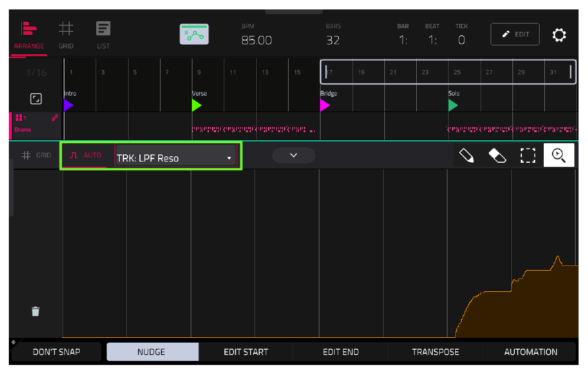The height and width of the screenshot is (375, 588).
Task: Click the automation curve peak in the editor
Action: pos(558,257)
